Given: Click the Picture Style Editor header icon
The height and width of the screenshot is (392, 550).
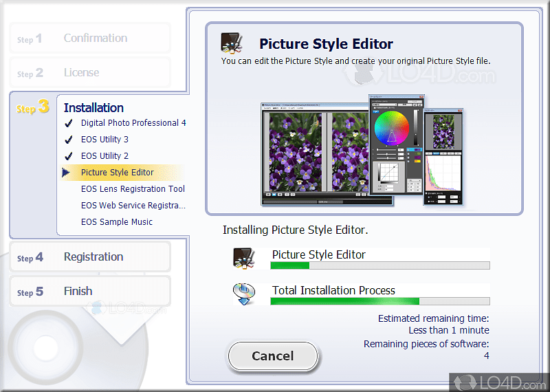Looking at the screenshot, I should [x=232, y=43].
